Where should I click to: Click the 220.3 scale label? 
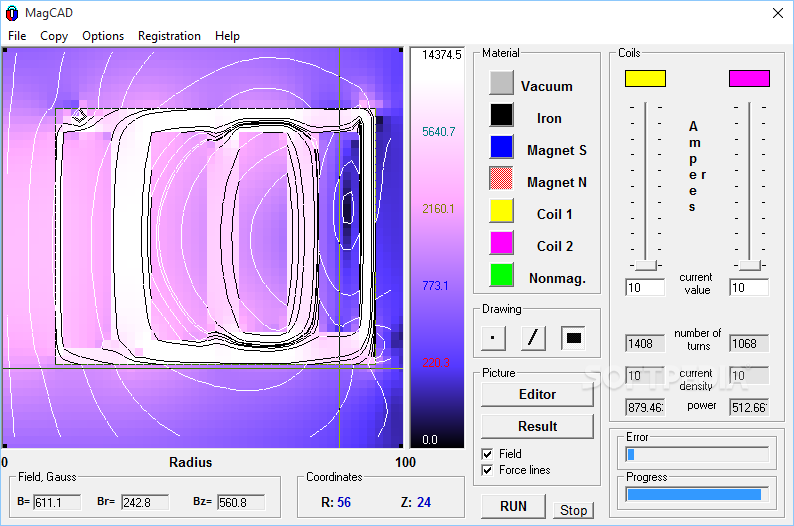point(435,362)
